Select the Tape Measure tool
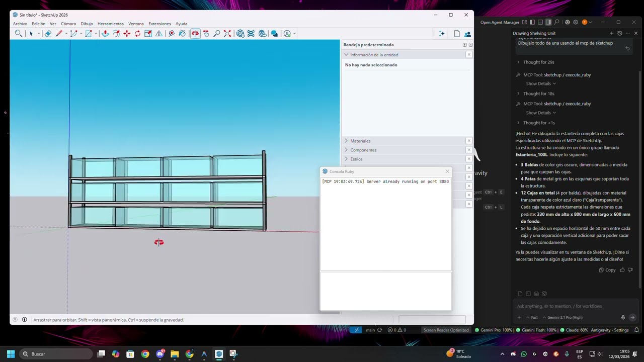The width and height of the screenshot is (644, 362). tap(172, 34)
